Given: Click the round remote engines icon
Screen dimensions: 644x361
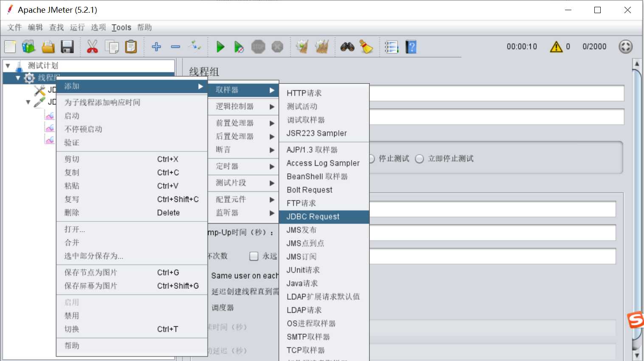Looking at the screenshot, I should pos(626,47).
